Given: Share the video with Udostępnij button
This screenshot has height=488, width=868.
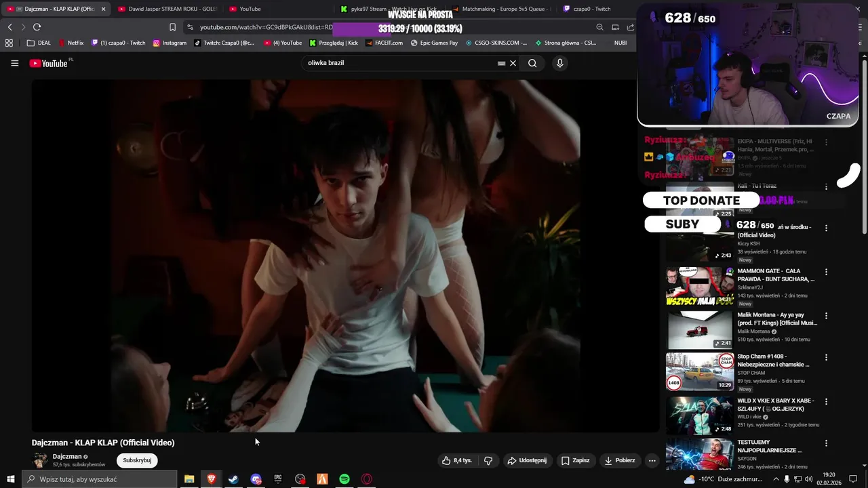Looking at the screenshot, I should point(527,460).
